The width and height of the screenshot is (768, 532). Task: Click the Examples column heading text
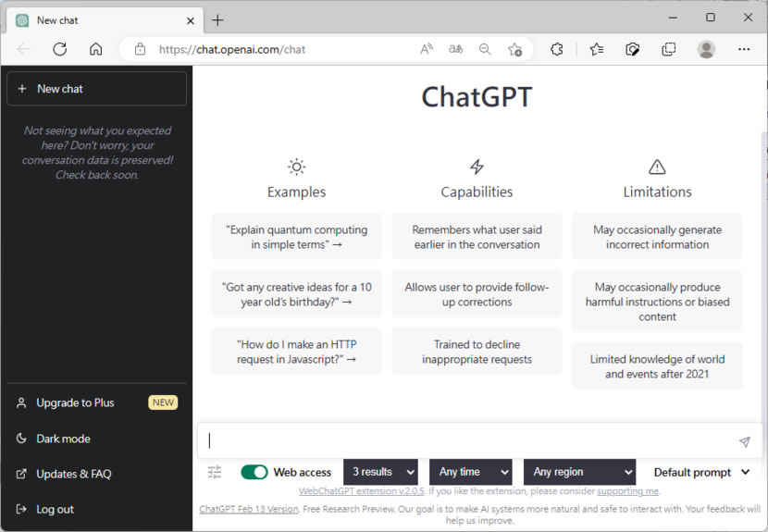[x=296, y=192]
